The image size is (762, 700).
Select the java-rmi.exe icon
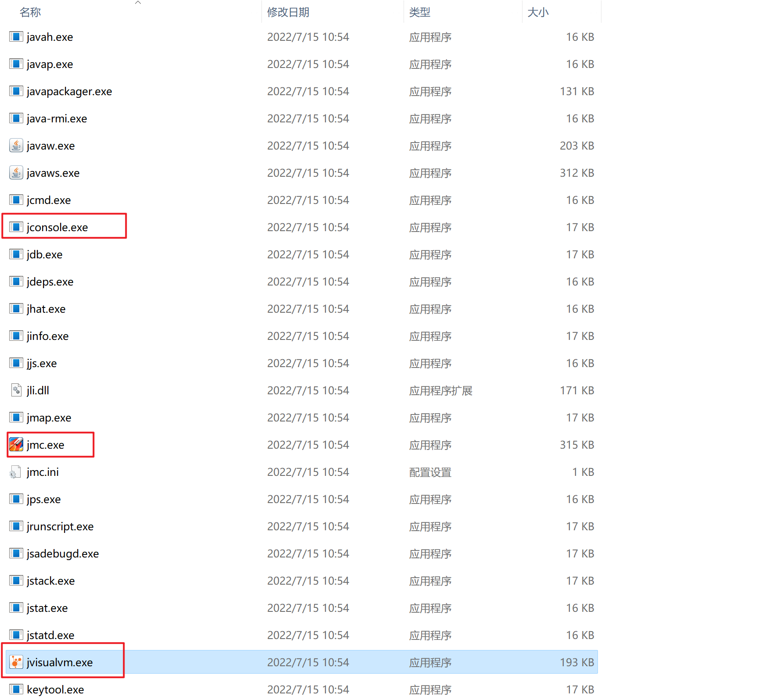click(16, 118)
